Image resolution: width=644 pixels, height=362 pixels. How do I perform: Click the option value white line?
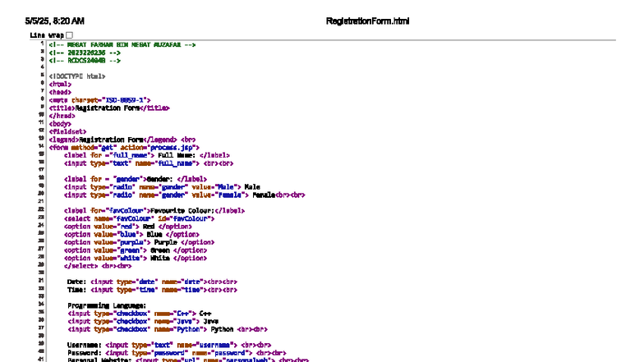[x=136, y=258]
